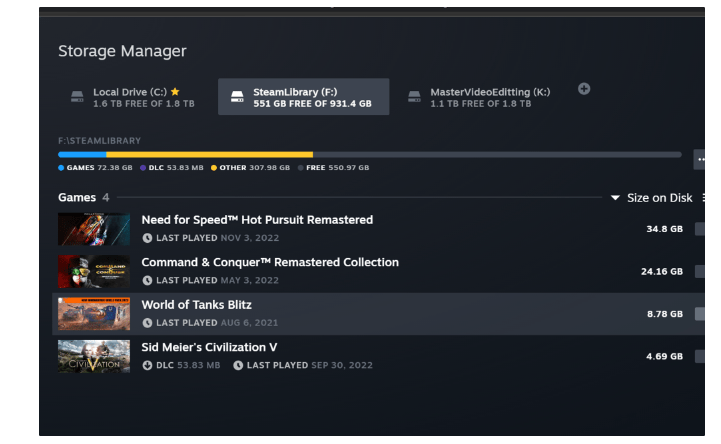Viewport: 721px width, 444px height.
Task: Click the GAMES 72.38 GB legend text
Action: pos(99,168)
